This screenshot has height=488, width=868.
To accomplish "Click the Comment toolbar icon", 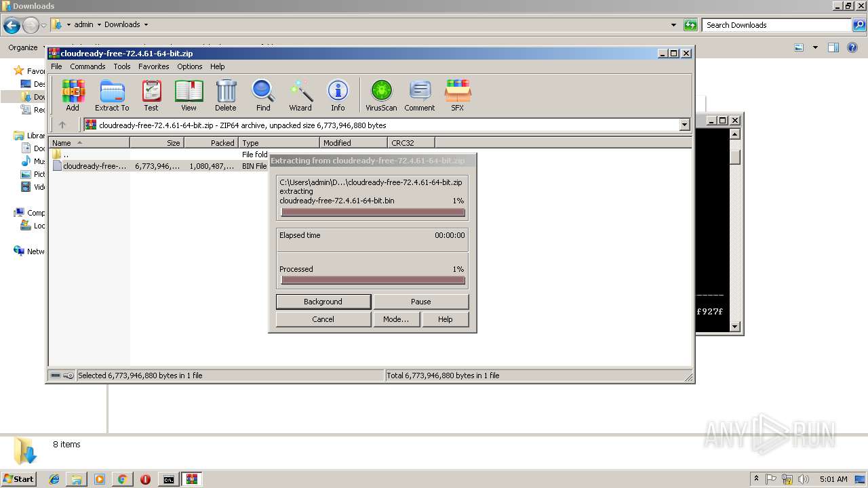I will pos(420,95).
